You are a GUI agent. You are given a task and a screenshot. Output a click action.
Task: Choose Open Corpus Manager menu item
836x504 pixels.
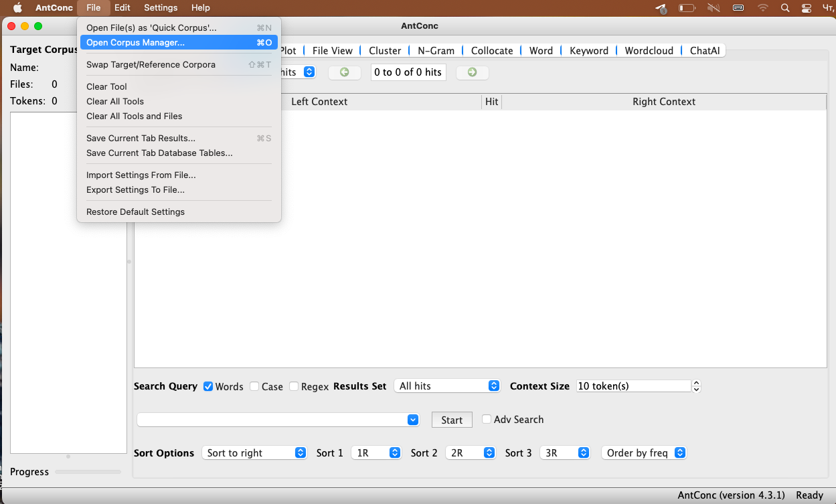coord(179,42)
